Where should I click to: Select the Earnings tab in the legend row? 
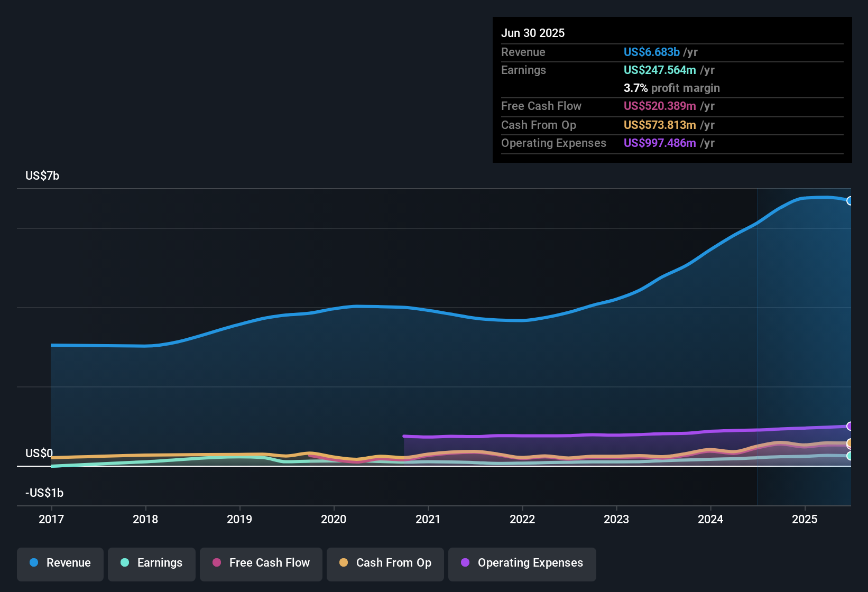pos(152,563)
